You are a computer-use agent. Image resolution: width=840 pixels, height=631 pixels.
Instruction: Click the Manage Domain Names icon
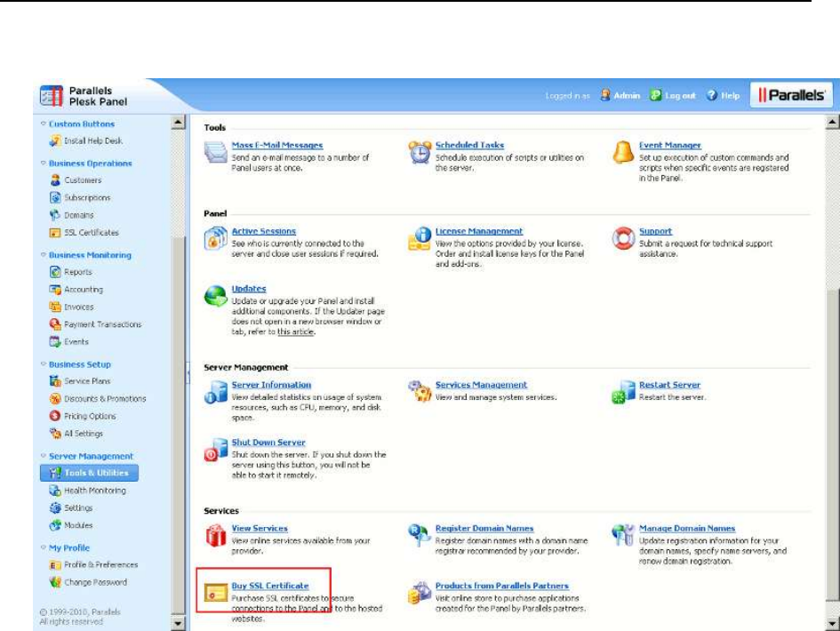click(623, 535)
